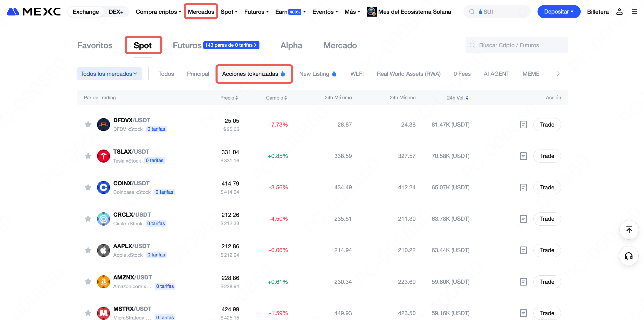
Task: Sort the table by Precio
Action: click(x=229, y=98)
